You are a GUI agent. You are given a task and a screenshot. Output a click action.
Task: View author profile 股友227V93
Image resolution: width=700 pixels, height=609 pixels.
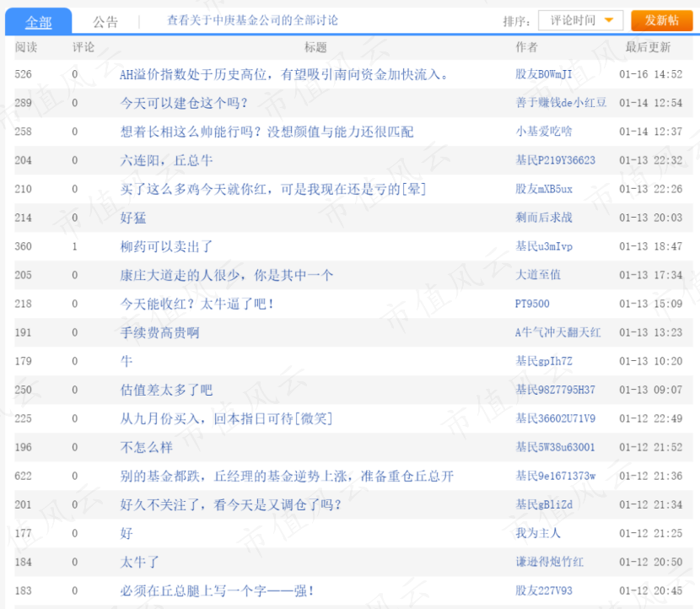544,590
